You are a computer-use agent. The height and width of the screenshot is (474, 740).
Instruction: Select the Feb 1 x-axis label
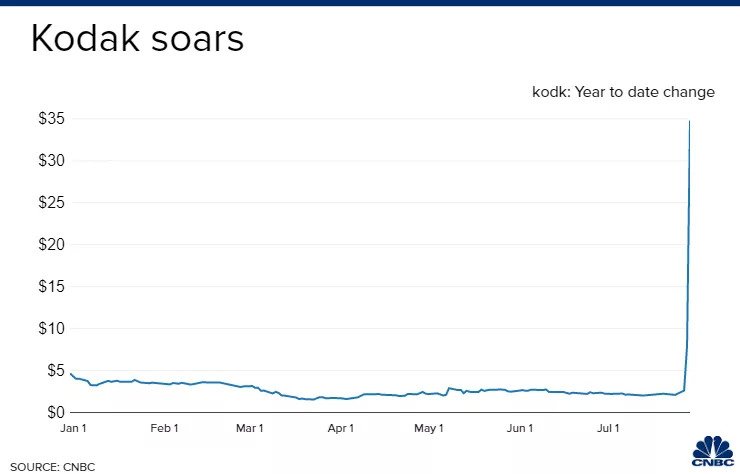pyautogui.click(x=164, y=429)
